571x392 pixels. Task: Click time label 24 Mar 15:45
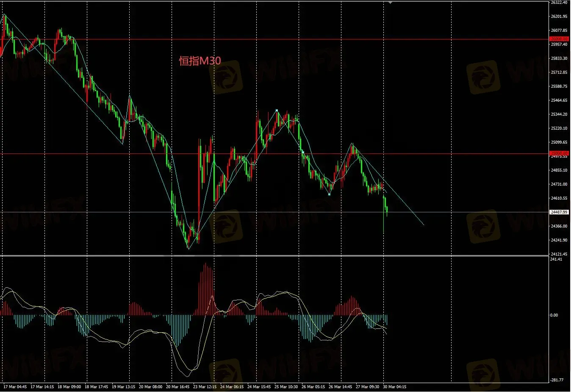coord(259,387)
